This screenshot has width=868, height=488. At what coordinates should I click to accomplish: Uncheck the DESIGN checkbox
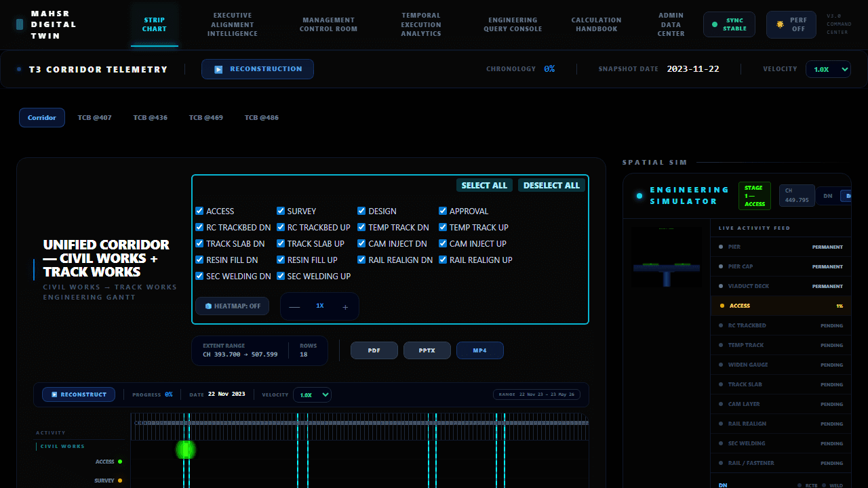coord(362,211)
